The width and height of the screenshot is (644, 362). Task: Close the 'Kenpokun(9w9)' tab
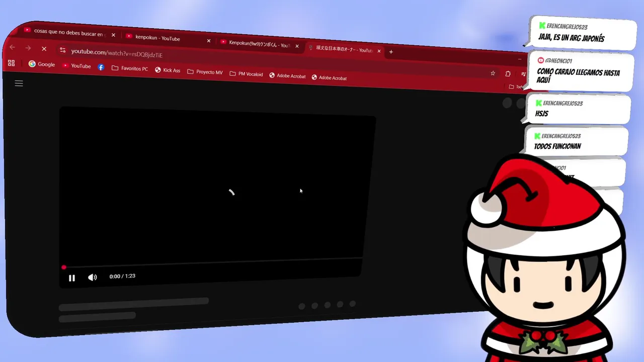tap(297, 46)
